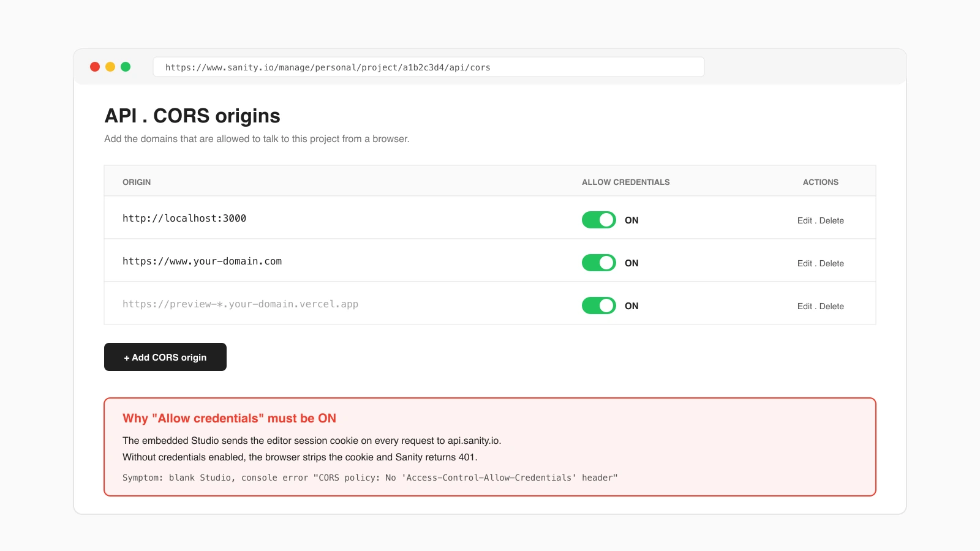The height and width of the screenshot is (551, 980).
Task: Click the 'Add the domains that are allowed' subtitle
Action: (257, 139)
